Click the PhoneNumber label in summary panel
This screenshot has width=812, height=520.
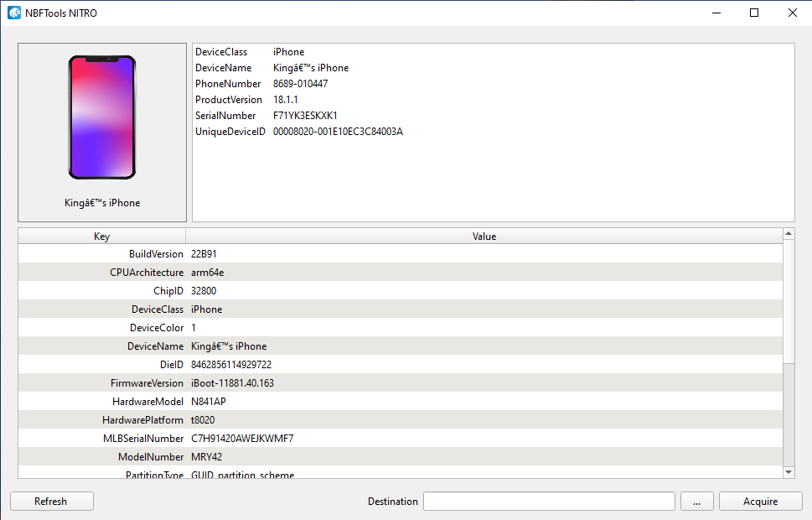point(228,84)
